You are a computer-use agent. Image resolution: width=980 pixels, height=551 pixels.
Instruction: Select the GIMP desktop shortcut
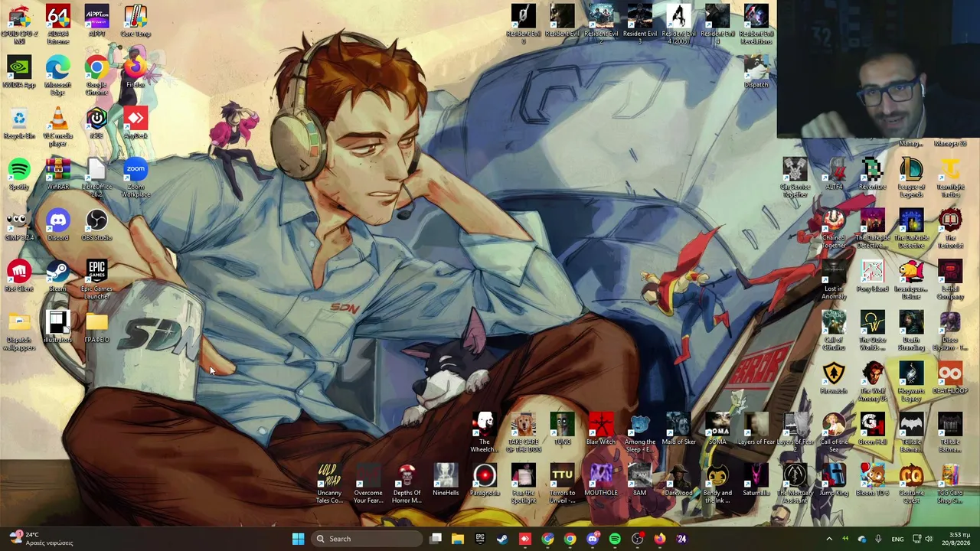coord(19,226)
